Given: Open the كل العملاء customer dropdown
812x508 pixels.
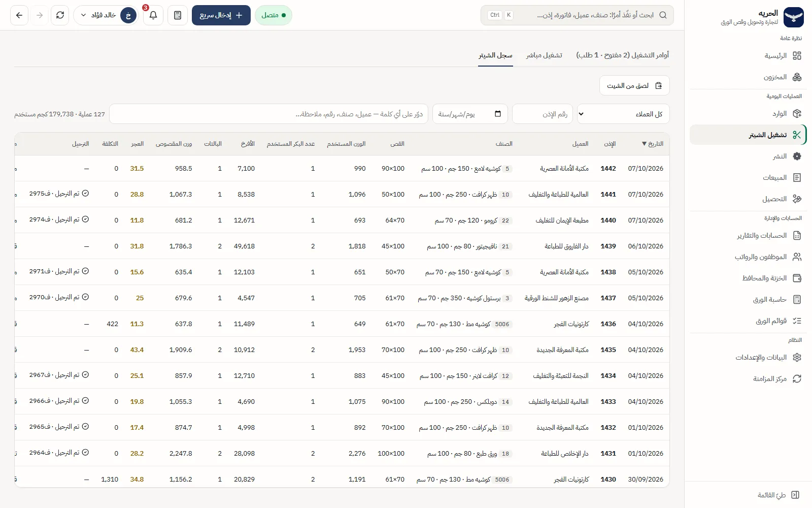Looking at the screenshot, I should click(623, 114).
